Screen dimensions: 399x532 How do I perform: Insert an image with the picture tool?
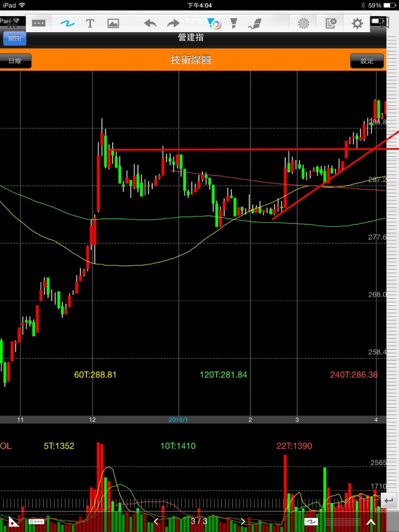[113, 23]
